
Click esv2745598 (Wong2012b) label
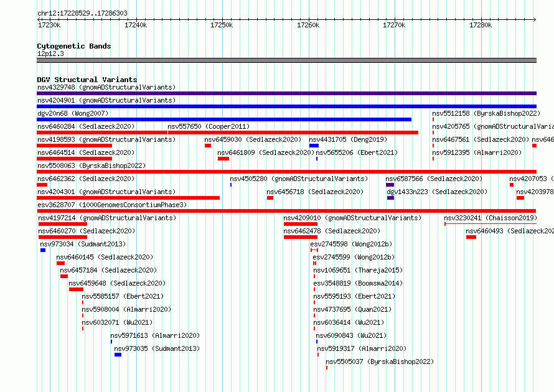[351, 244]
